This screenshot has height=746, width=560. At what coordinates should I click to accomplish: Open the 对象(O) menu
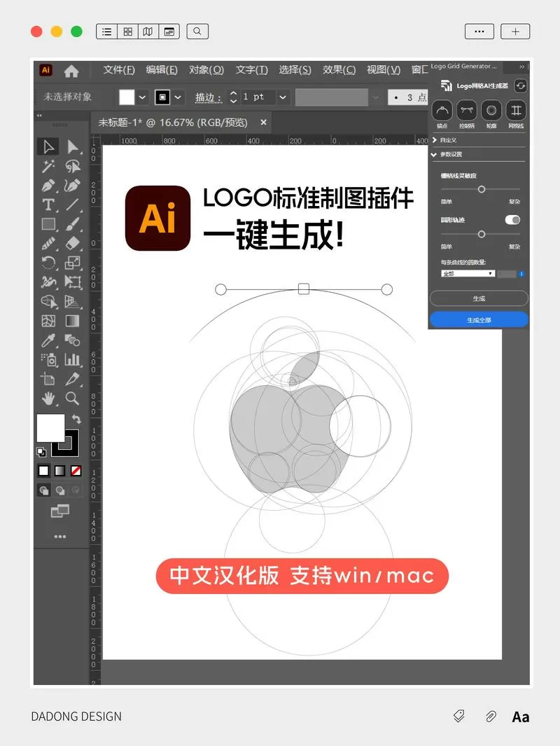click(x=206, y=70)
